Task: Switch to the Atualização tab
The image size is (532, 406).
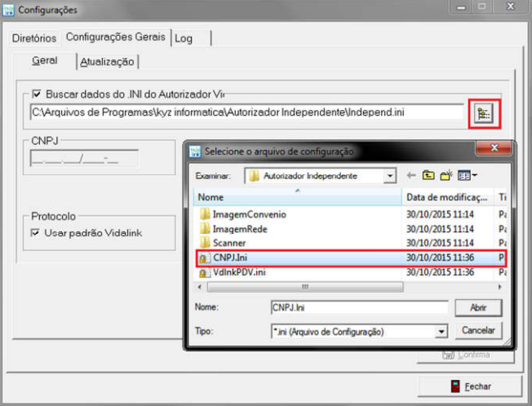Action: coord(108,61)
